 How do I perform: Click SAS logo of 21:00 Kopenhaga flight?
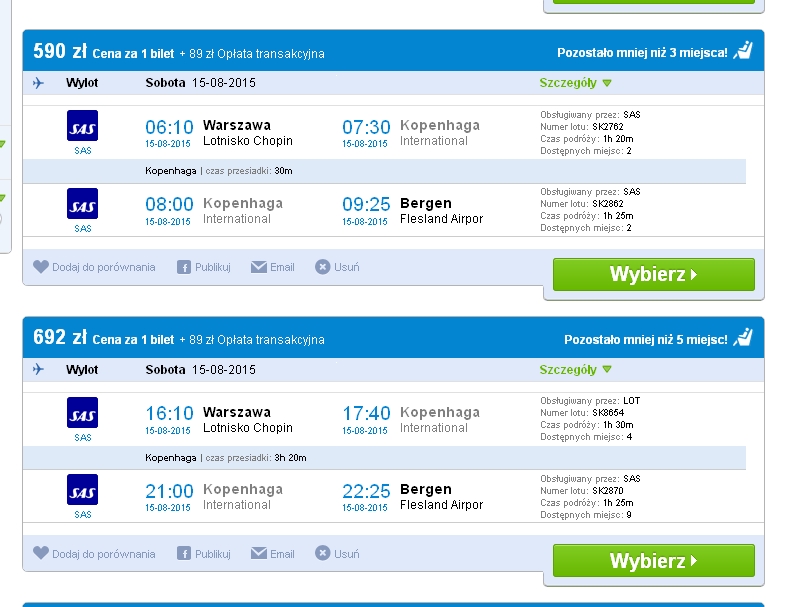[x=83, y=490]
